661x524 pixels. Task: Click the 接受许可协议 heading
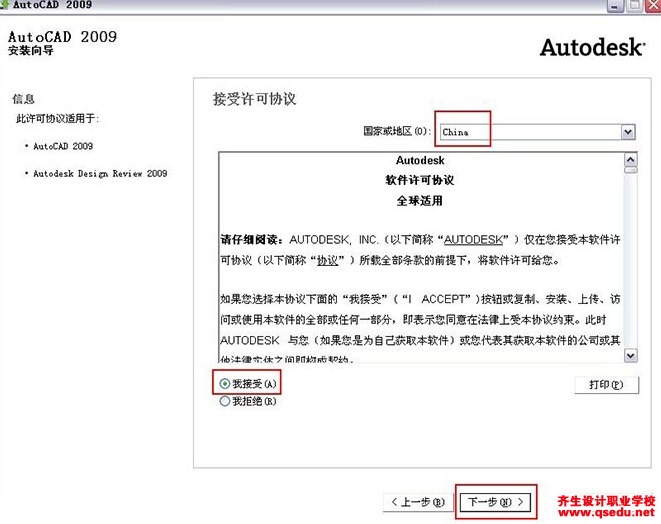(254, 99)
